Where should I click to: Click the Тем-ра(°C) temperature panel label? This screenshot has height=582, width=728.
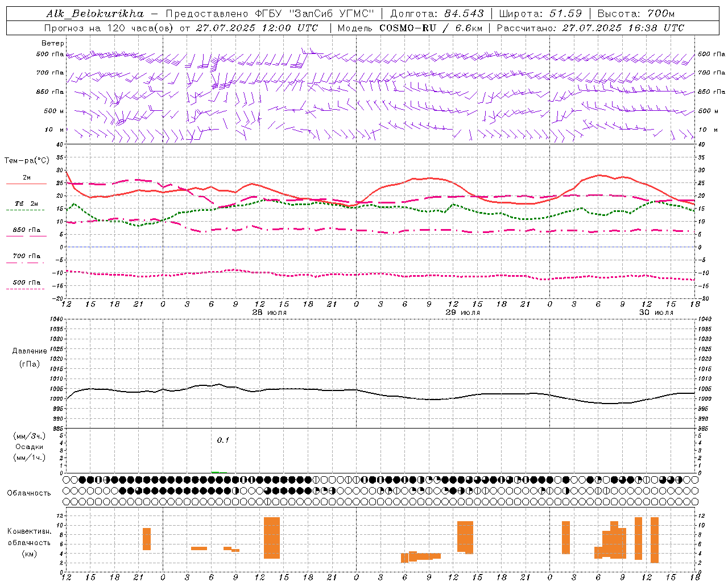(x=27, y=161)
